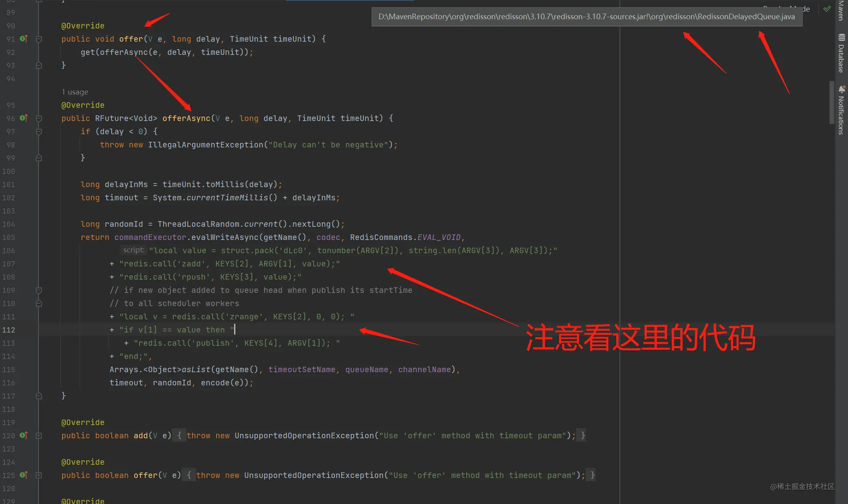
Task: Click the collapsed opening brace of add(V e) on line 120
Action: point(179,435)
